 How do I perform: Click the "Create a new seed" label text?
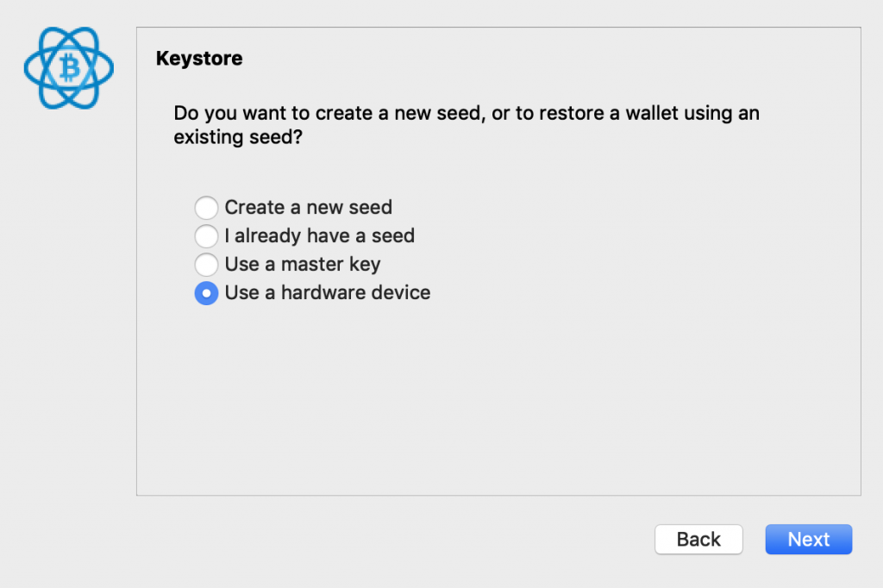pos(308,208)
